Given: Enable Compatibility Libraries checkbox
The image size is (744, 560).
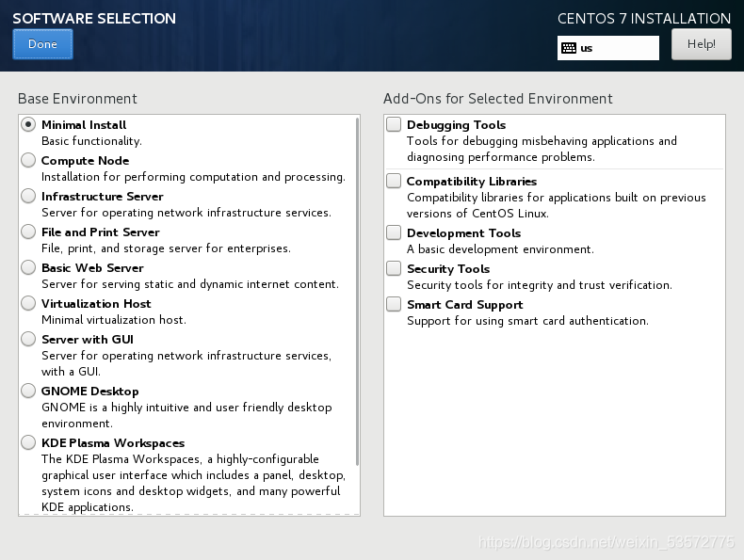Looking at the screenshot, I should pos(394,181).
